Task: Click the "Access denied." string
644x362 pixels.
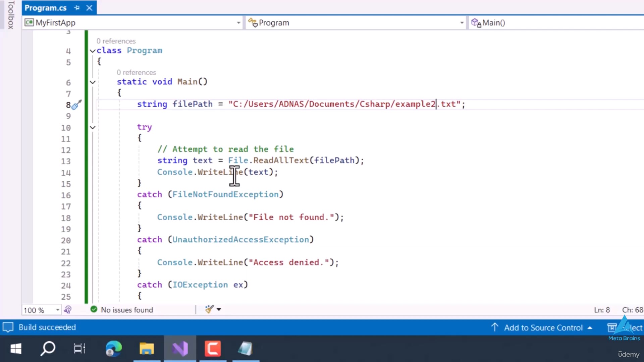Action: pos(289,262)
